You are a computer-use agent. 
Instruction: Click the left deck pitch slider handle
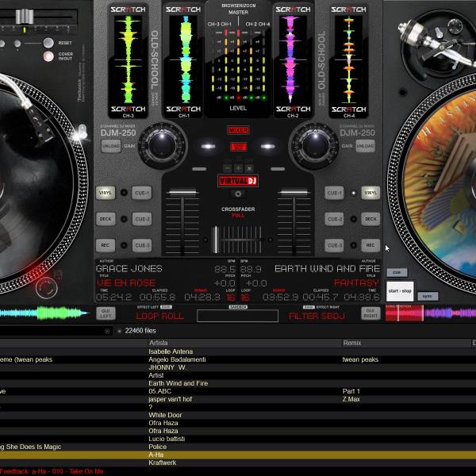pyautogui.click(x=25, y=17)
